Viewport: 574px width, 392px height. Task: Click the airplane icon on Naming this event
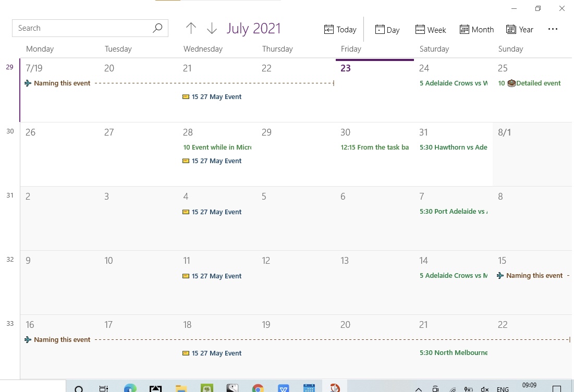click(28, 83)
